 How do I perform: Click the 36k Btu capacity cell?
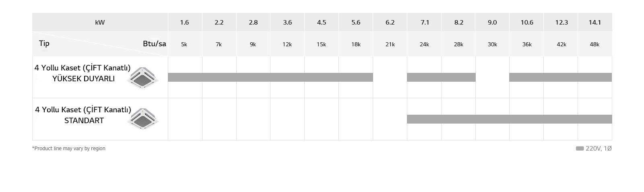[527, 44]
